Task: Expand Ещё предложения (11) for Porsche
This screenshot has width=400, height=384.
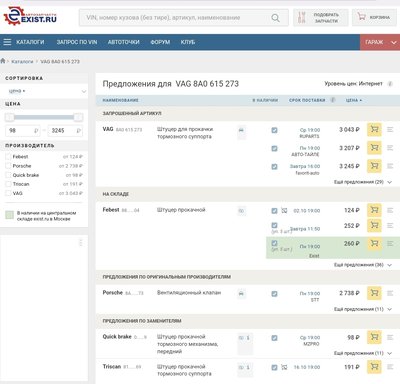Action: pos(363,309)
